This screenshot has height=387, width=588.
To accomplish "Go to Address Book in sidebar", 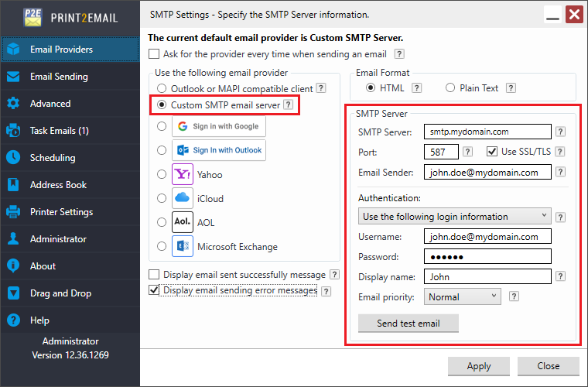I will coord(58,185).
